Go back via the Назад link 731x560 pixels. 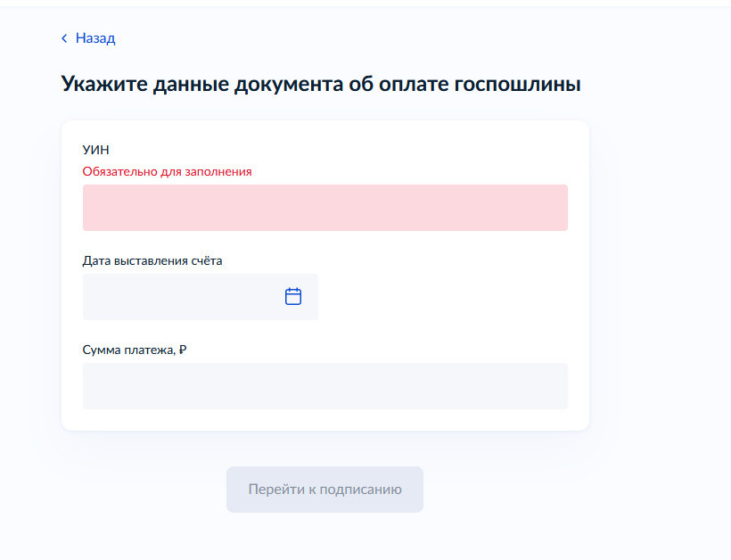(95, 38)
